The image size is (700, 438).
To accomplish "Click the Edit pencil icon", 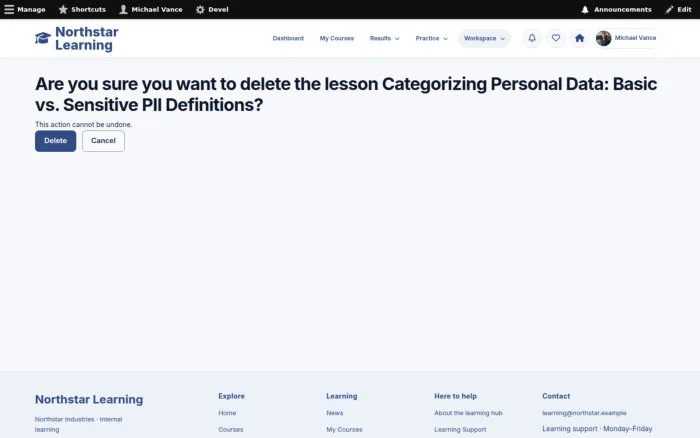I will pos(669,9).
